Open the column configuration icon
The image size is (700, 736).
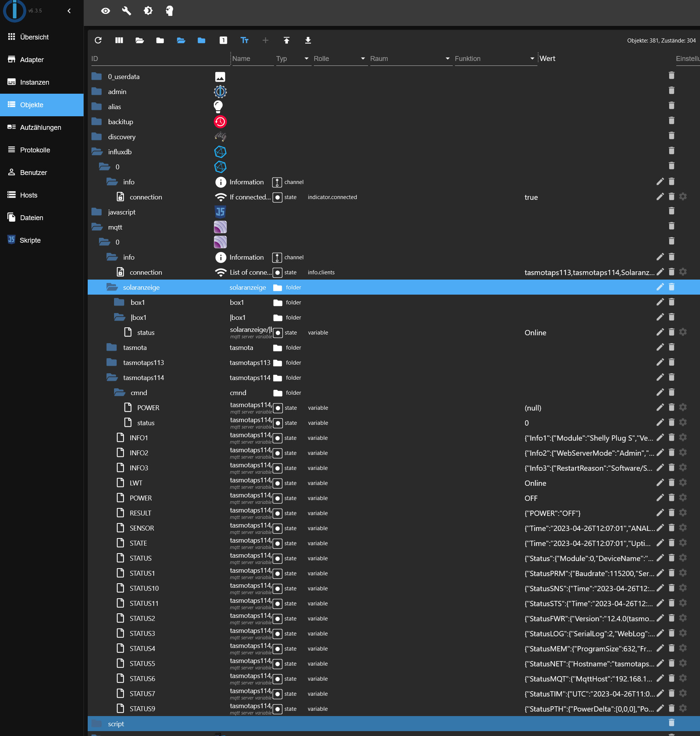pyautogui.click(x=119, y=40)
